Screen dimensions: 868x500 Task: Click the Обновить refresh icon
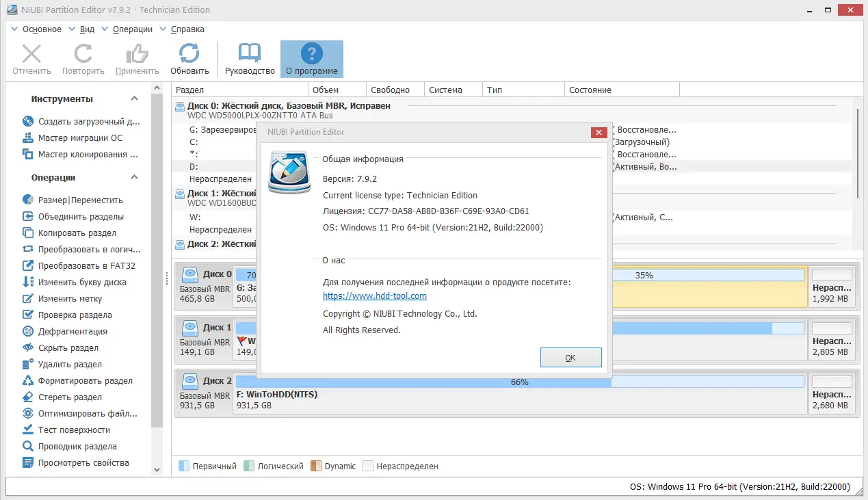coord(189,53)
